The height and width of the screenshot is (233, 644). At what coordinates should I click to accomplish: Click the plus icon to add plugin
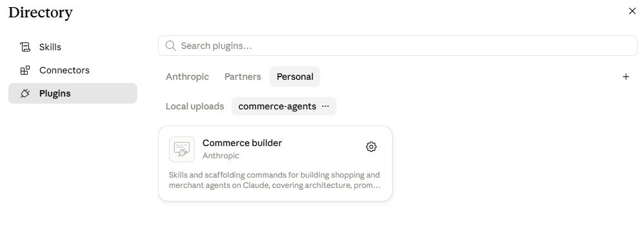point(625,77)
